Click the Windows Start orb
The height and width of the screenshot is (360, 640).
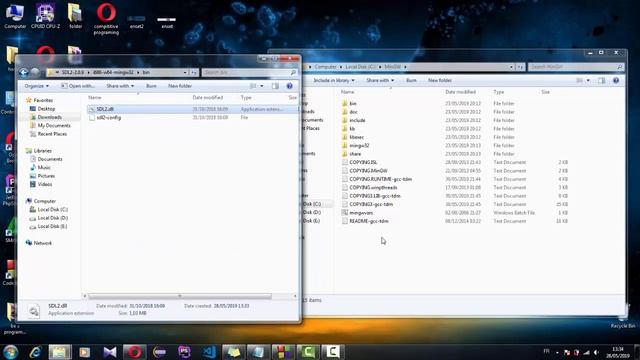coord(10,352)
